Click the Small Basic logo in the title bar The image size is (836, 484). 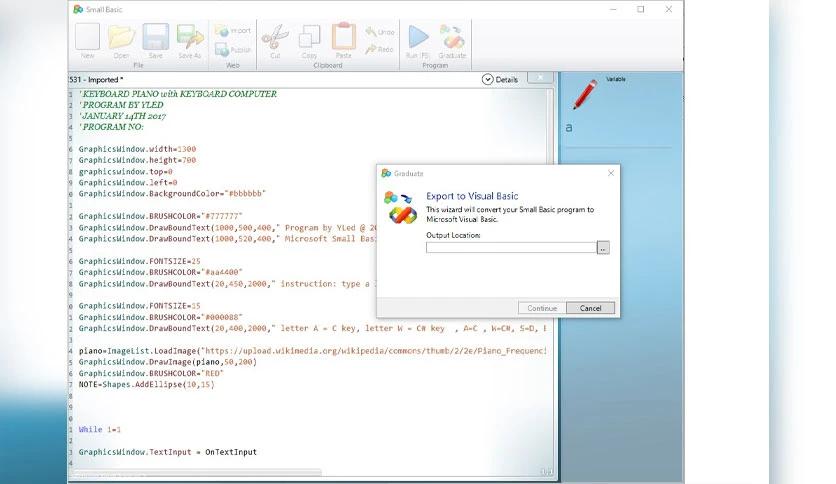(78, 9)
